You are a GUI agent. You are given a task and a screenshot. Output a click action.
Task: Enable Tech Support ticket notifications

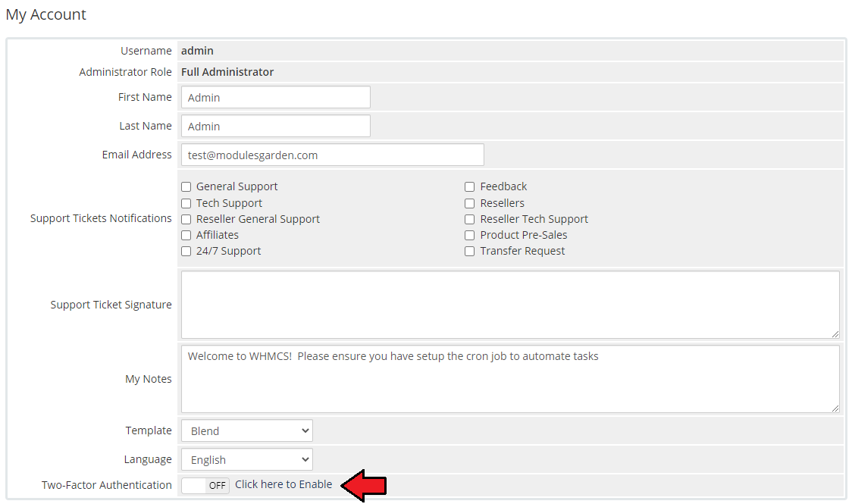point(186,203)
